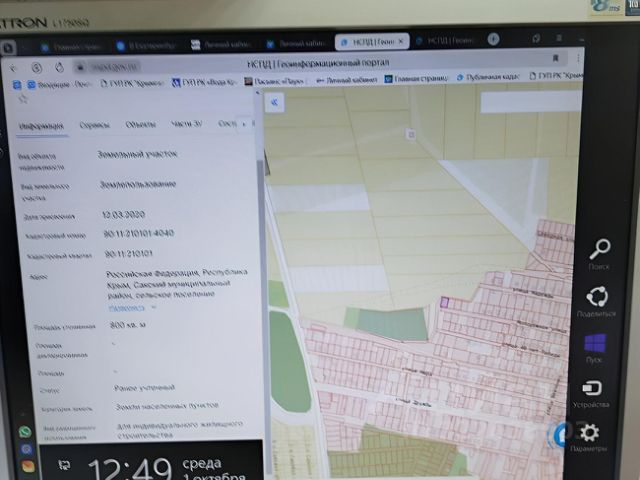The width and height of the screenshot is (640, 480).
Task: Expand more panel tabs with arrow
Action: 244,124
